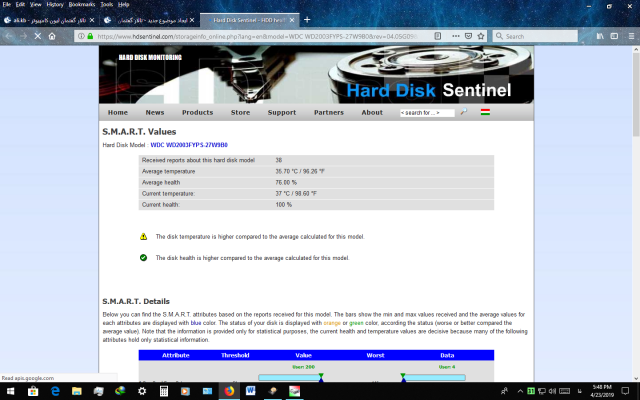This screenshot has height=400, width=640.
Task: Click the Hard Disk Sentinel banner logo
Action: coord(429,90)
